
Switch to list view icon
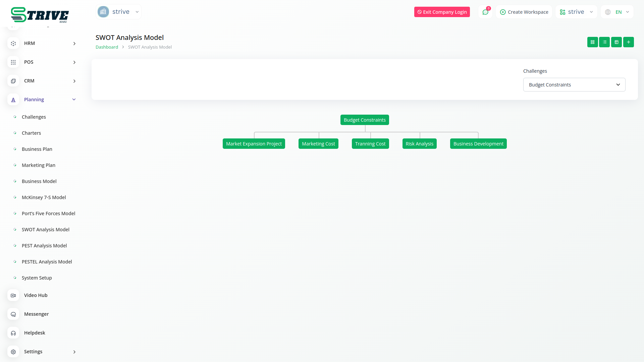click(x=604, y=42)
